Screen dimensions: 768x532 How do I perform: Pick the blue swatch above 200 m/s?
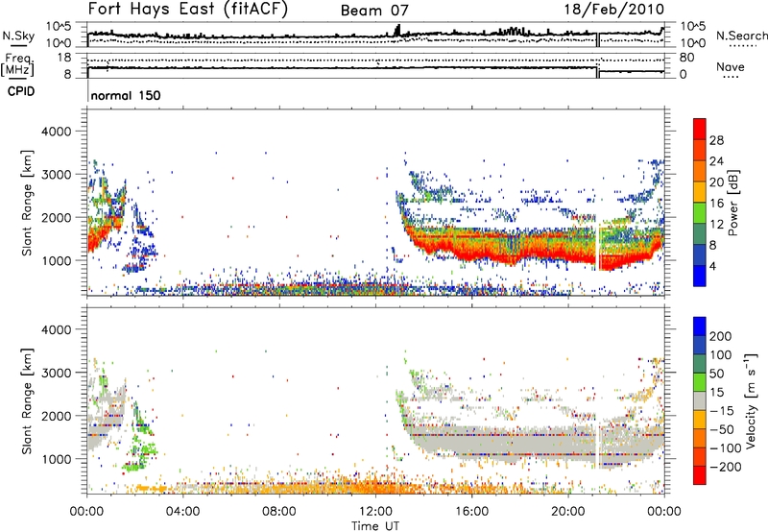[700, 326]
